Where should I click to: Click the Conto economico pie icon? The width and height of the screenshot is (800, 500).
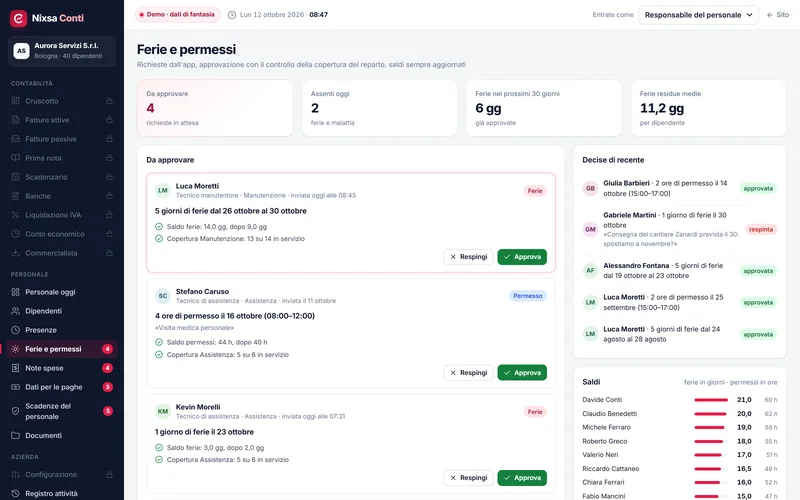(15, 234)
